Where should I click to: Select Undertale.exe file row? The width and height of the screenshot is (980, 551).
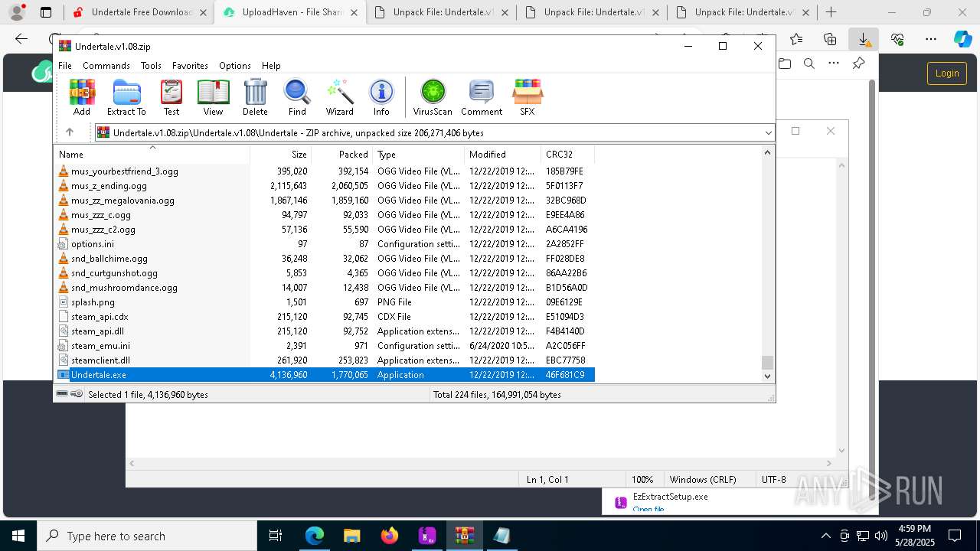[325, 375]
